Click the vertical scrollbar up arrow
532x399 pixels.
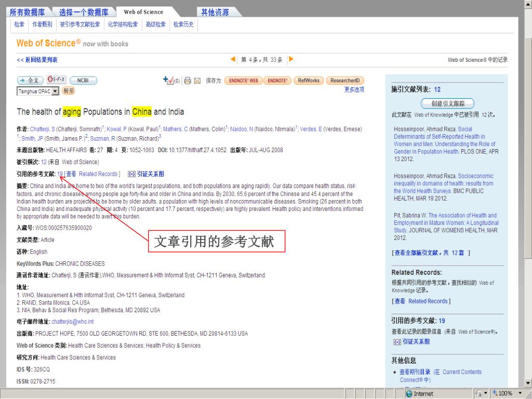coord(528,4)
